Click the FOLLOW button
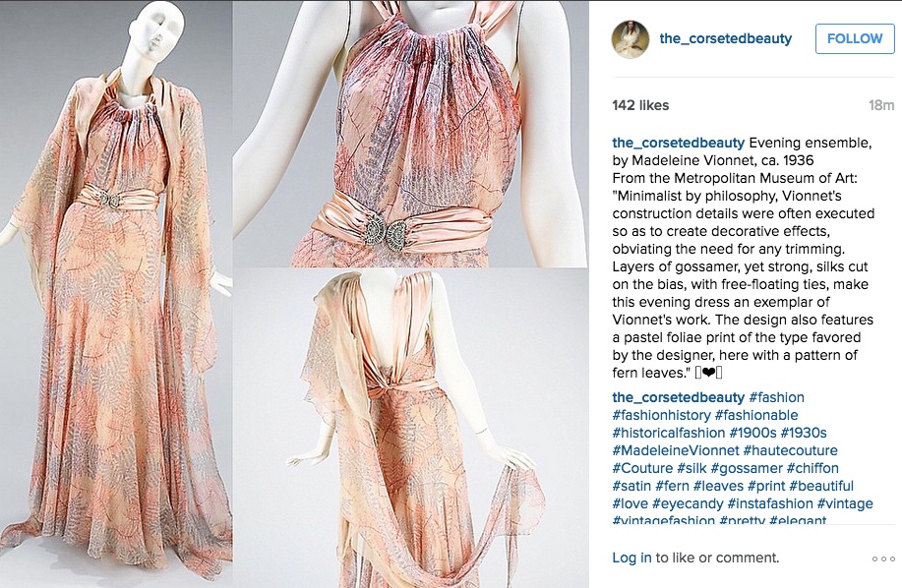Screen dimensions: 902x588 (x=855, y=38)
